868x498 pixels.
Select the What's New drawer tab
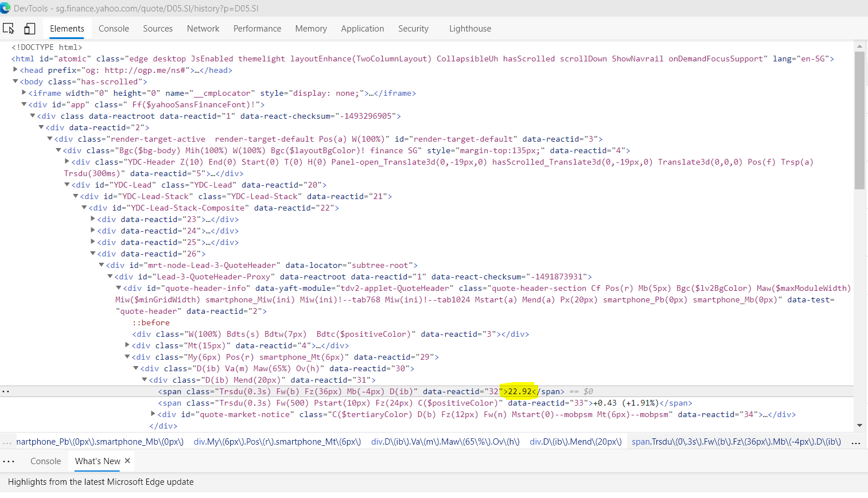click(98, 461)
